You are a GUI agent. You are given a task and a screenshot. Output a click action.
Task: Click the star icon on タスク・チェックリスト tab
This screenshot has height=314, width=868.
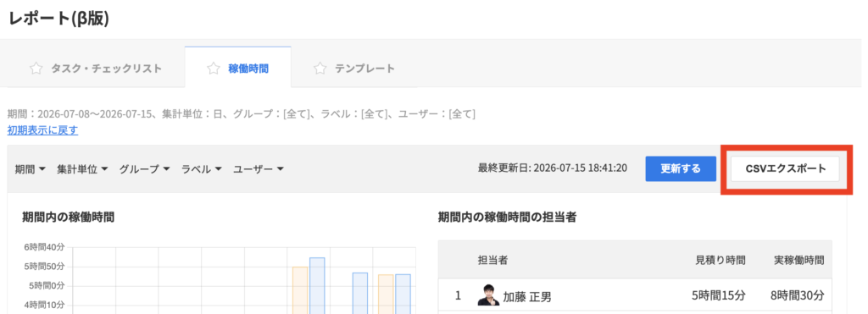[x=36, y=69]
